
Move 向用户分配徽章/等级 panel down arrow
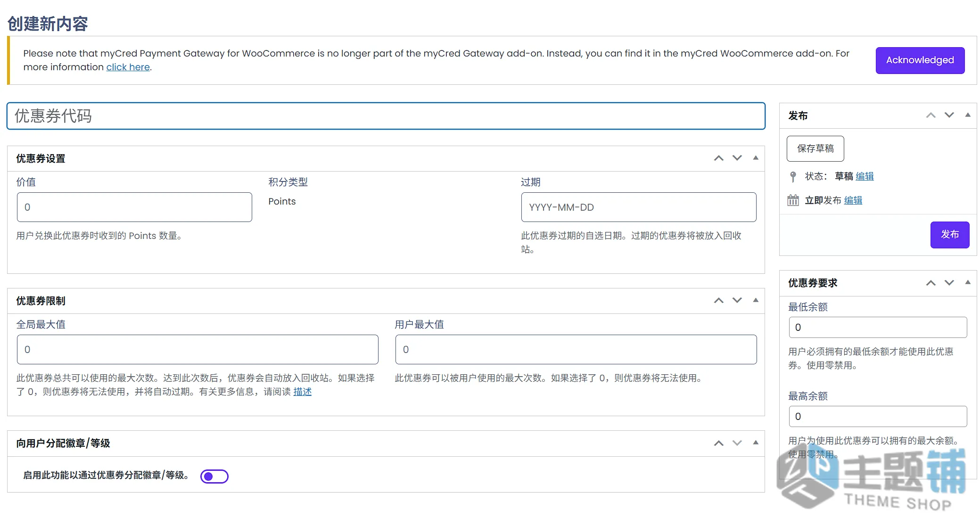click(737, 443)
